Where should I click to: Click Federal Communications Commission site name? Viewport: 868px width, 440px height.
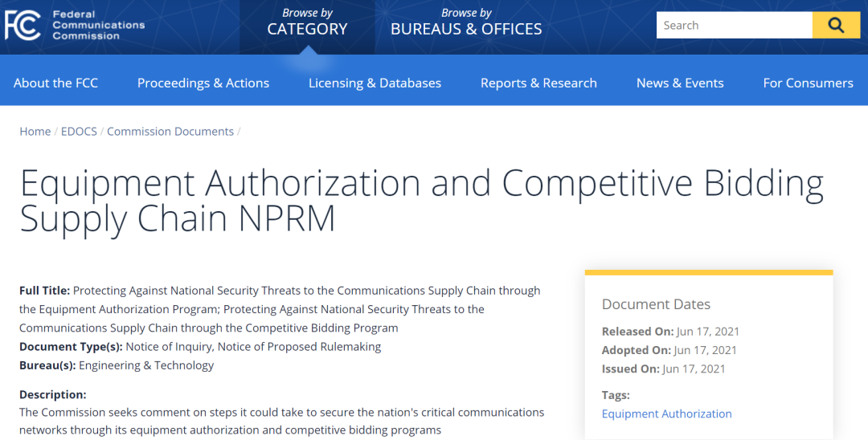99,25
